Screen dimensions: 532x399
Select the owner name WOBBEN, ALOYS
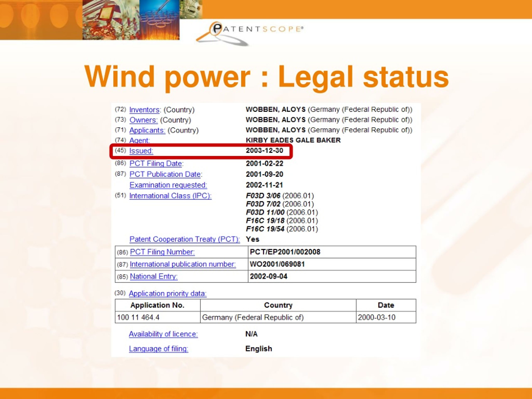[x=276, y=120]
